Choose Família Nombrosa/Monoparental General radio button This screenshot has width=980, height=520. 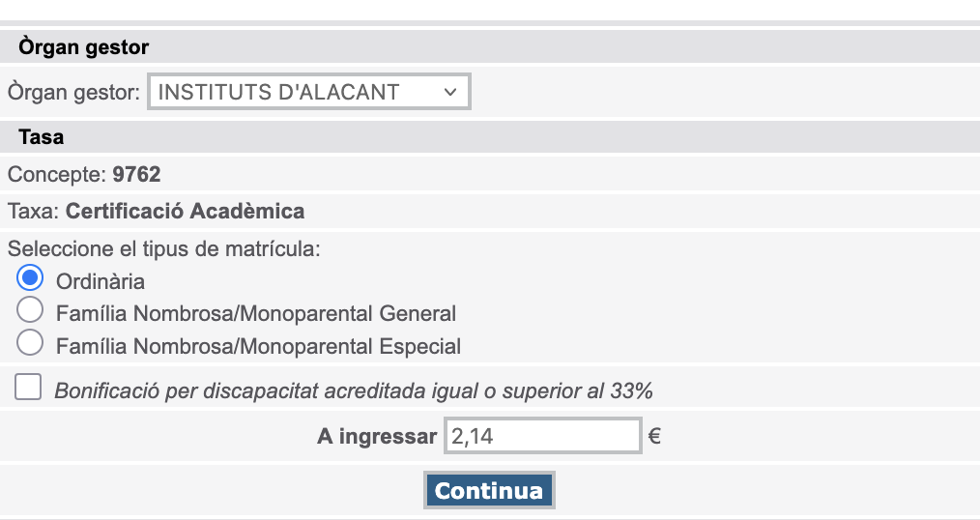tap(31, 310)
